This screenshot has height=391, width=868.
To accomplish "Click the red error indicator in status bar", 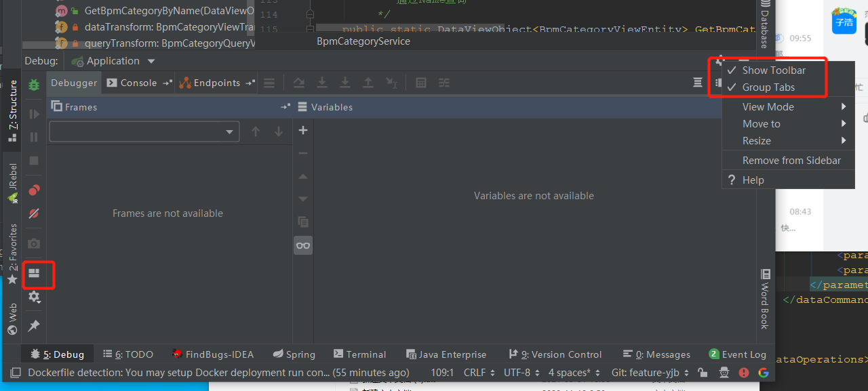I will point(744,373).
